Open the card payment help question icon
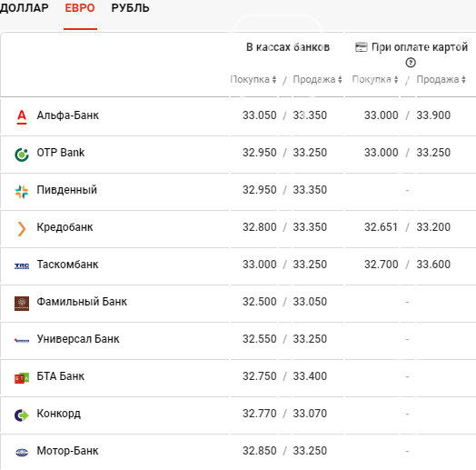This screenshot has height=470, width=476. pos(411,63)
